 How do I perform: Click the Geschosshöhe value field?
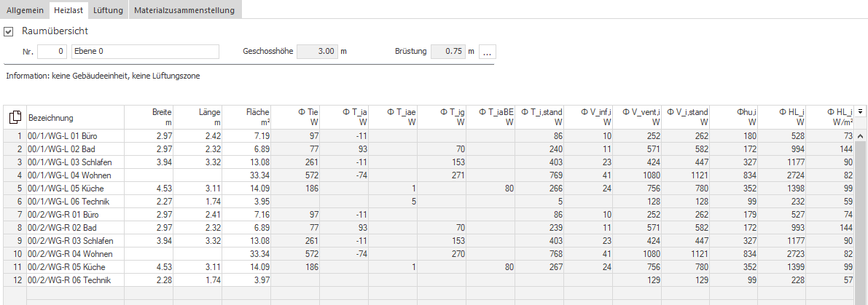pos(317,52)
